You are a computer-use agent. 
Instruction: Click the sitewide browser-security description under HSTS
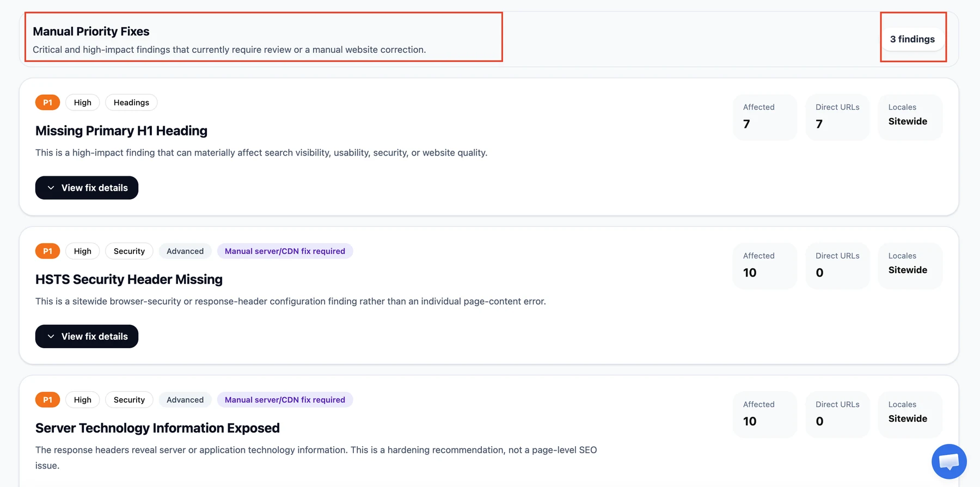click(291, 301)
